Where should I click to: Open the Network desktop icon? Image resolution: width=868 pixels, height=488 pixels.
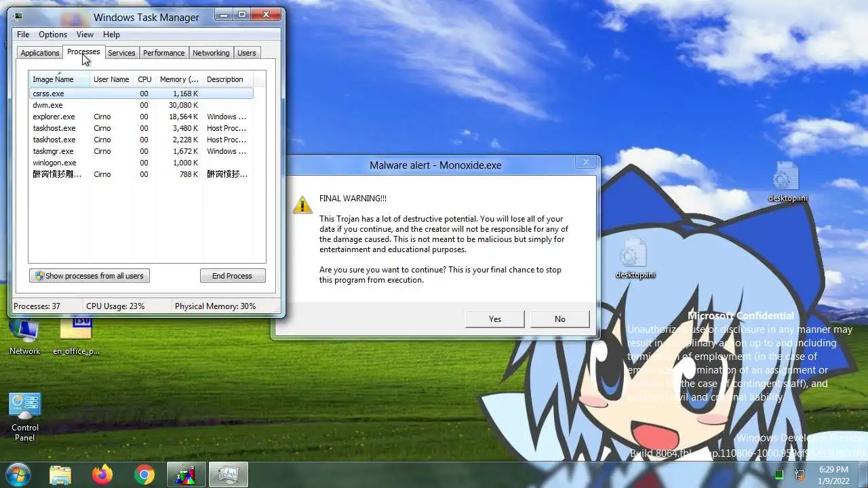coord(25,337)
